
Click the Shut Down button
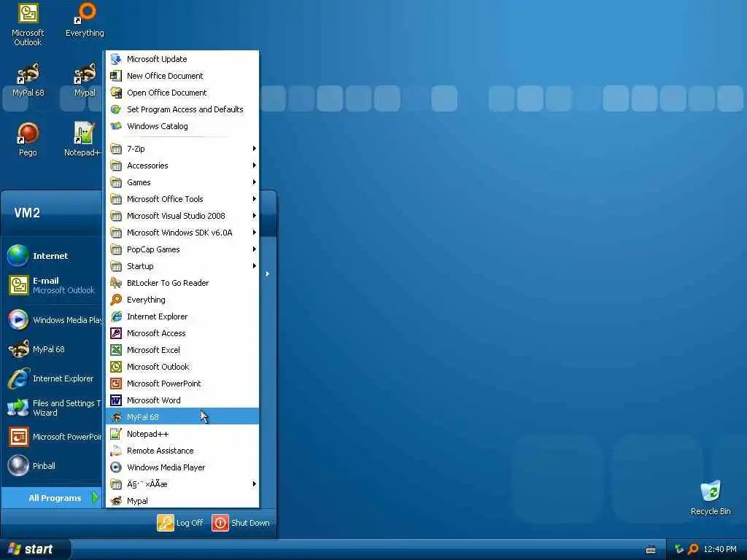[x=241, y=523]
